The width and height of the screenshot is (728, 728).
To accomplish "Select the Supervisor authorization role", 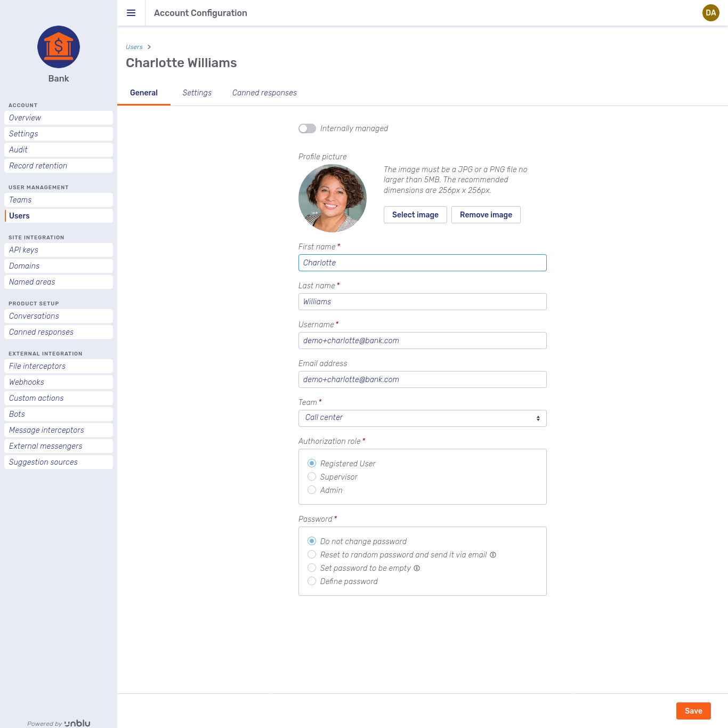I will tap(312, 476).
